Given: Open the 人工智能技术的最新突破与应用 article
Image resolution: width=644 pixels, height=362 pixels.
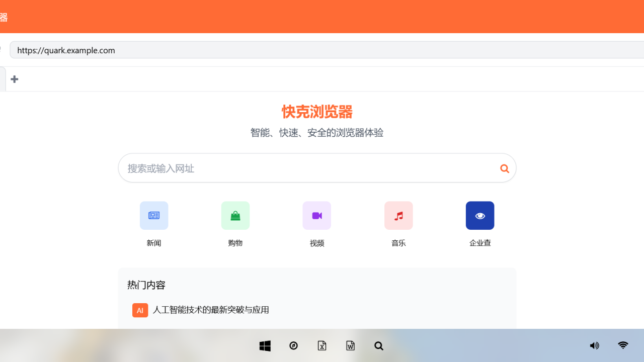Looking at the screenshot, I should coord(211,310).
